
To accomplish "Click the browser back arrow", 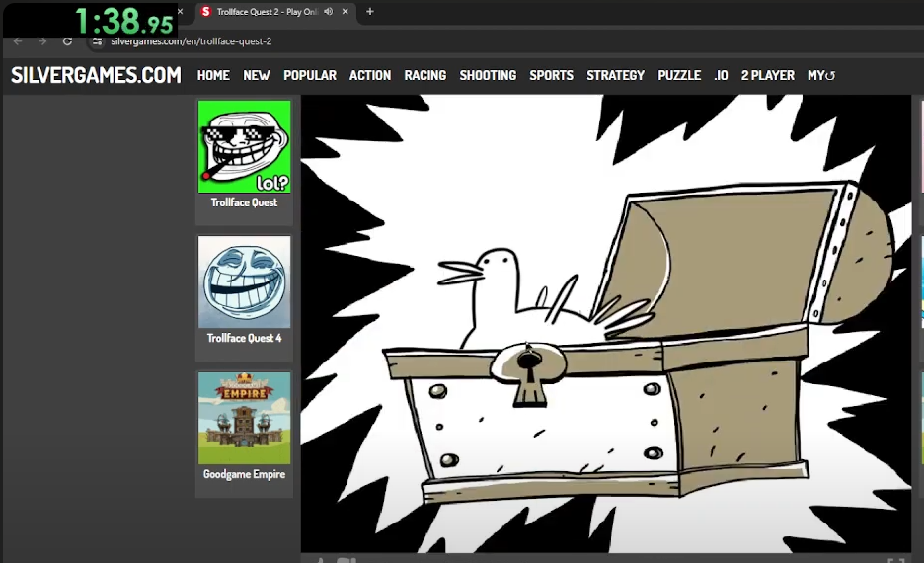I will pos(18,41).
